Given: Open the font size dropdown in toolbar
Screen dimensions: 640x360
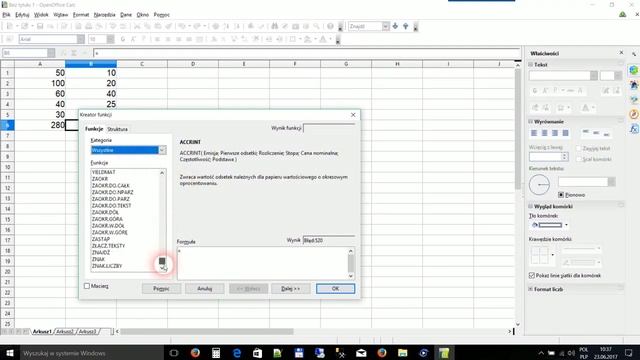Looking at the screenshot, I should coord(111,39).
